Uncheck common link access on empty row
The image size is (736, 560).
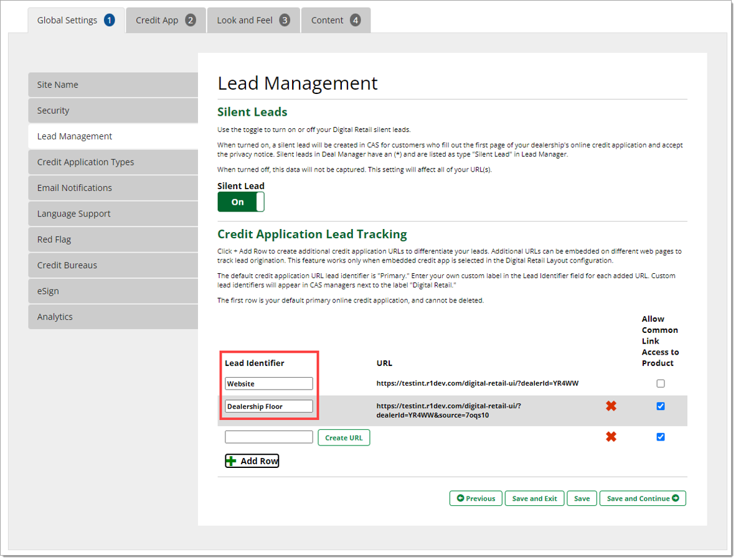[660, 437]
